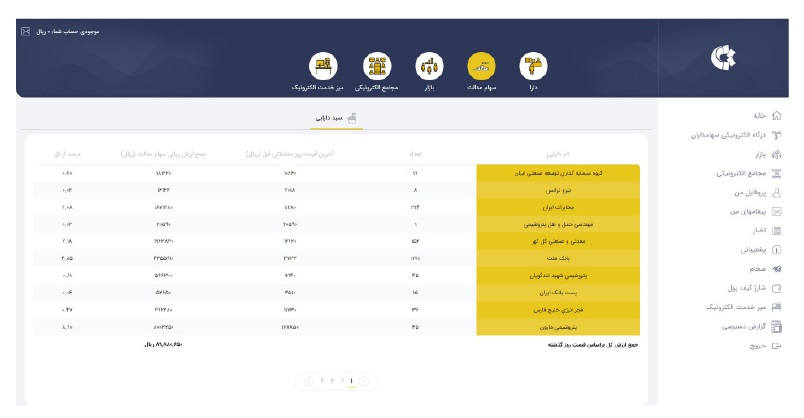Click the share count in مخابرات ایران row

click(415, 207)
